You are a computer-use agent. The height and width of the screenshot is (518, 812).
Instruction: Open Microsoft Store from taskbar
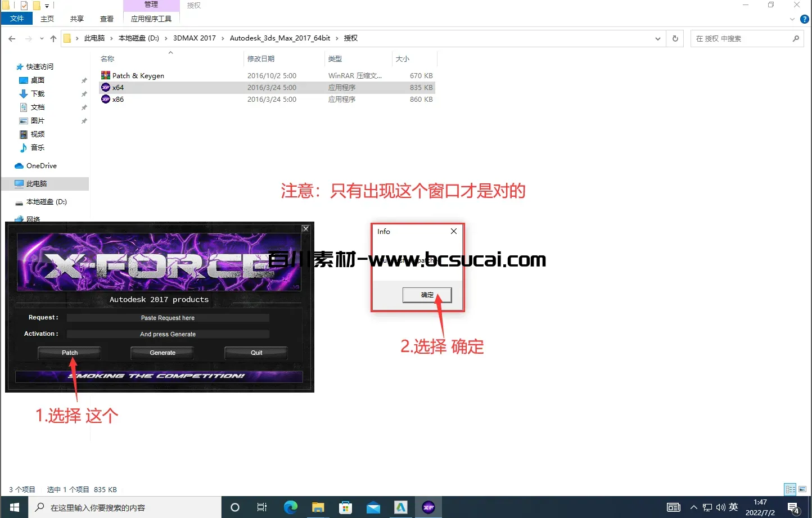pos(345,507)
